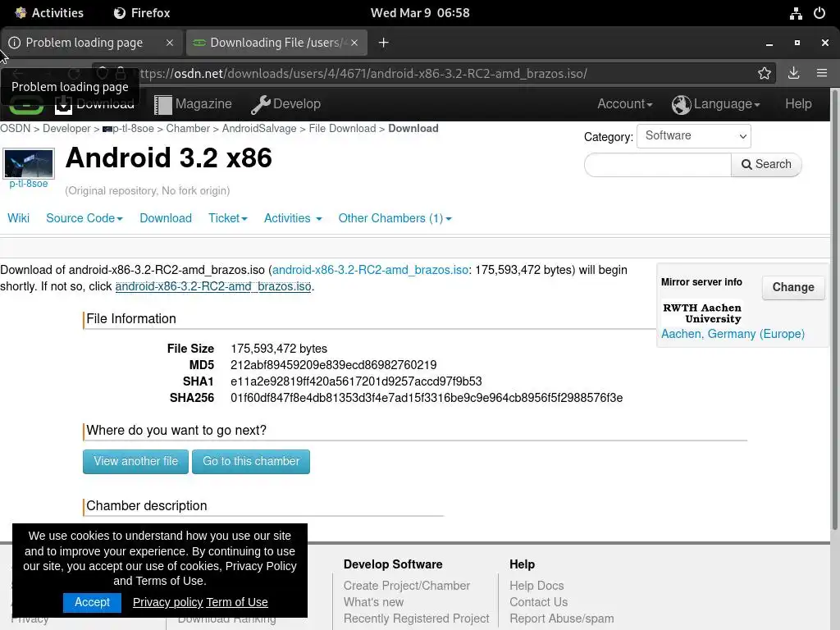Open the Firefox downloads panel
This screenshot has height=630, width=840.
point(793,73)
